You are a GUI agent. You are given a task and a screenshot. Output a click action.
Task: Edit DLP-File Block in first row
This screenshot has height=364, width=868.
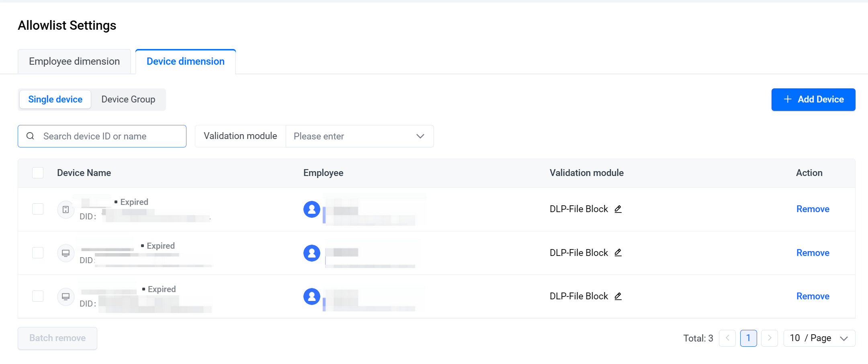[x=618, y=209]
